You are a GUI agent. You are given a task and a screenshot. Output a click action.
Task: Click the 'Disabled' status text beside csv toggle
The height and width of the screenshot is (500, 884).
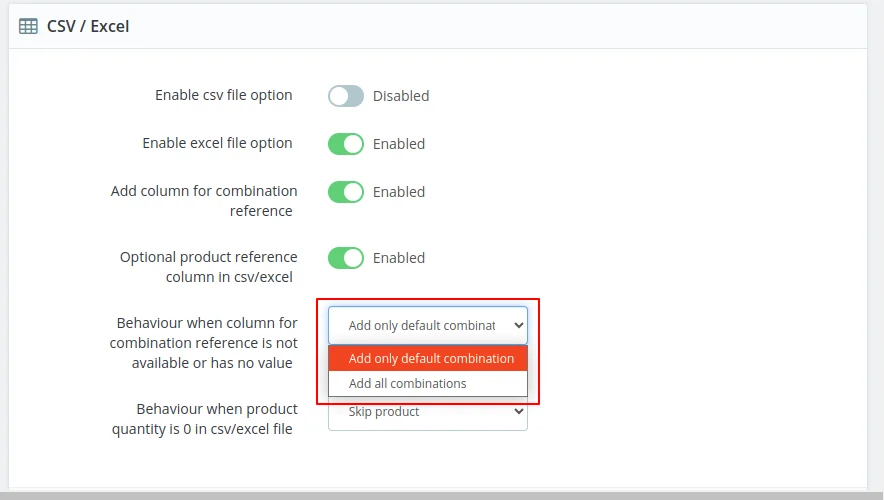(400, 96)
